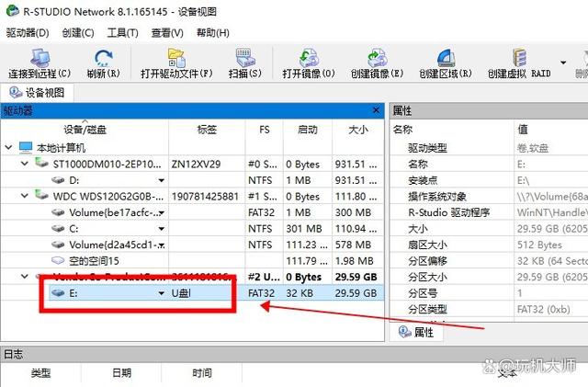588x387 pixels.
Task: Collapse the WDC WDS120G2G0B disk node
Action: pyautogui.click(x=25, y=196)
